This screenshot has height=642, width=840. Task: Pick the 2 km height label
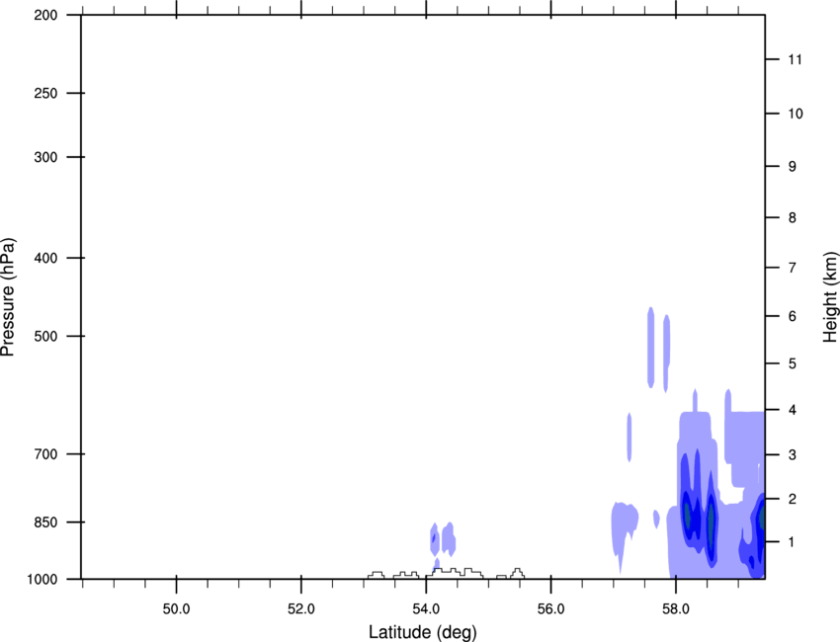(x=793, y=499)
